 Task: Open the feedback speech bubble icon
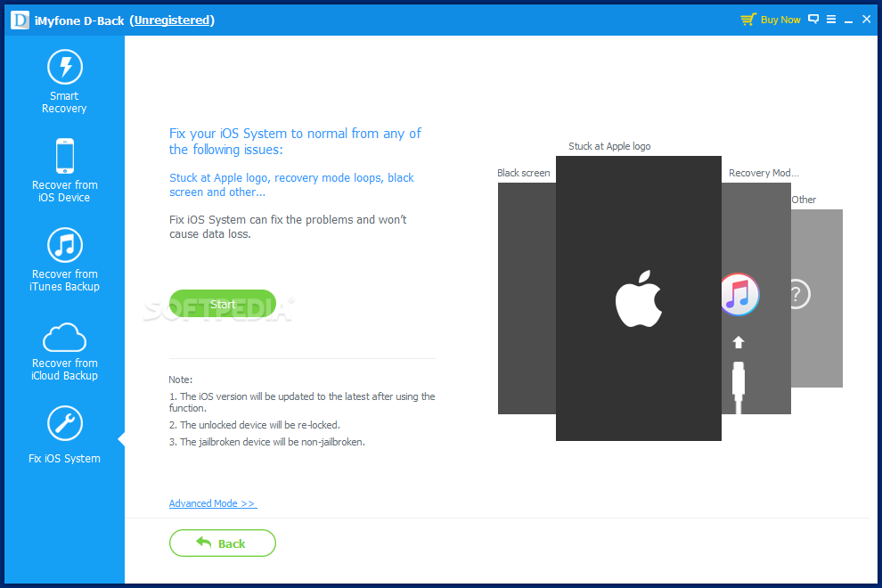coord(813,19)
